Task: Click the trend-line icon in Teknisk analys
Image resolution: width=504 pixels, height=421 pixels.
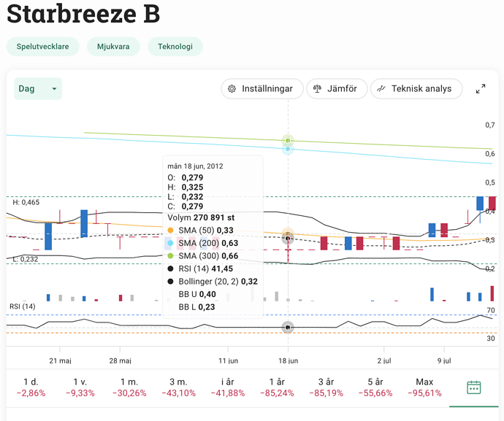Action: point(381,88)
